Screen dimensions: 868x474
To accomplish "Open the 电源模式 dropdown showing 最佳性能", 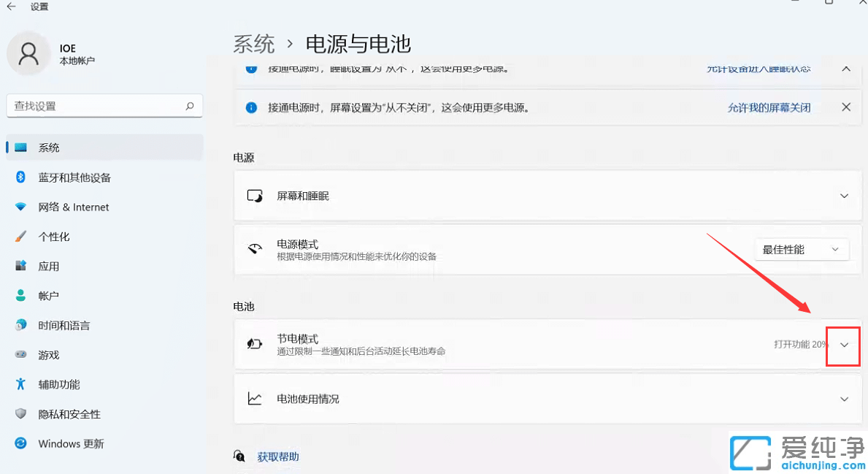I will tap(802, 249).
